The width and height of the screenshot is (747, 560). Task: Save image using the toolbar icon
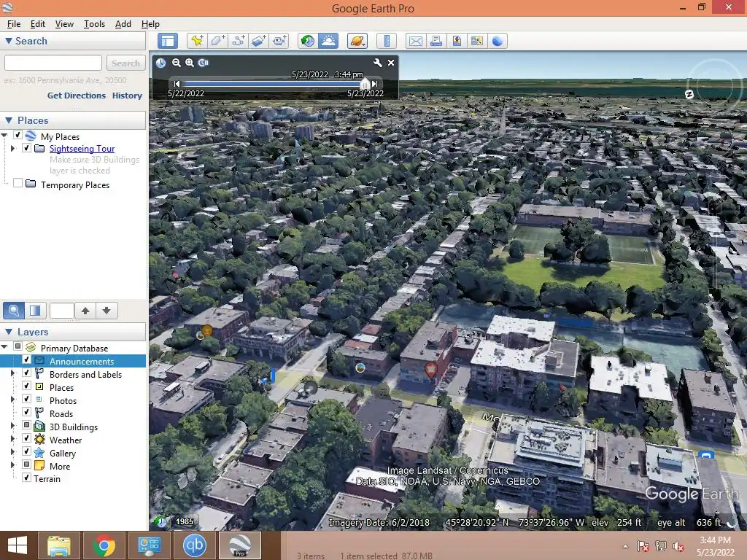[x=457, y=41]
